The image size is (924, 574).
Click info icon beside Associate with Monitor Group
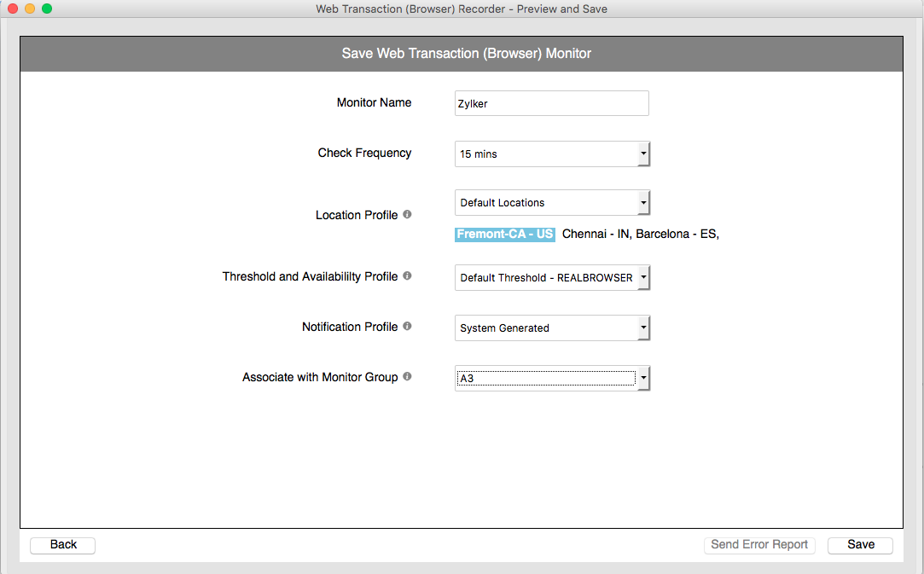tap(407, 377)
